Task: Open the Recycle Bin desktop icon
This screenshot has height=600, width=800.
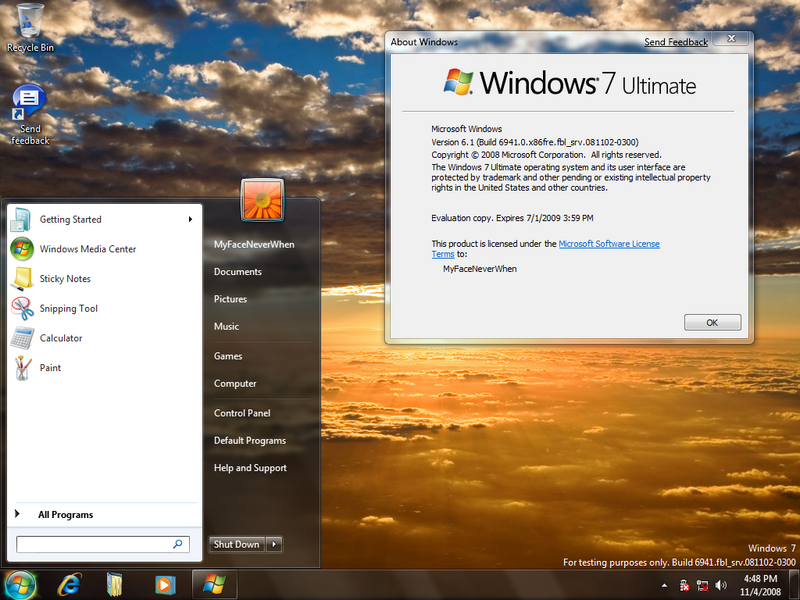Action: click(30, 24)
